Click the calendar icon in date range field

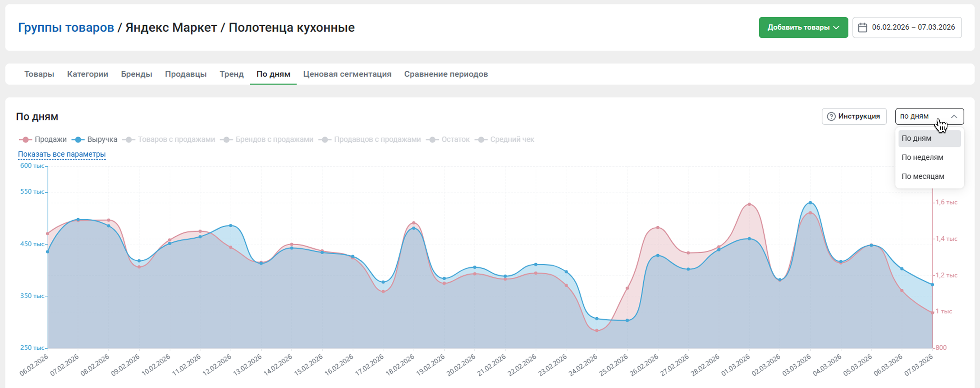862,28
